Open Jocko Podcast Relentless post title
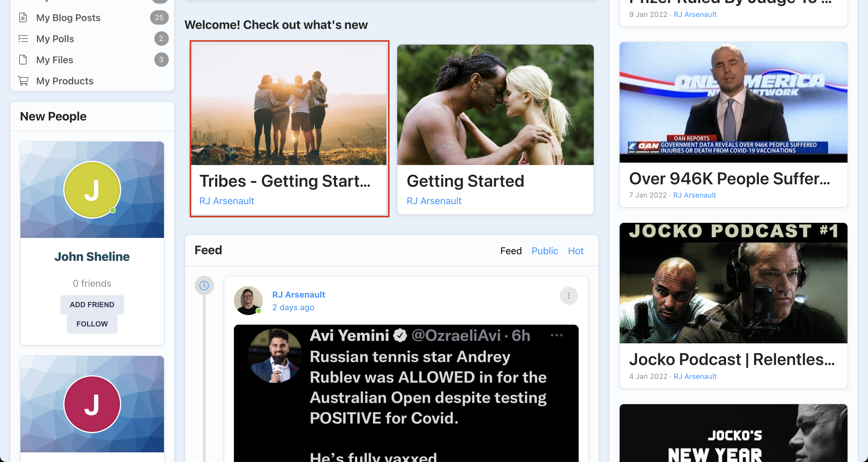868x462 pixels. tap(731, 359)
